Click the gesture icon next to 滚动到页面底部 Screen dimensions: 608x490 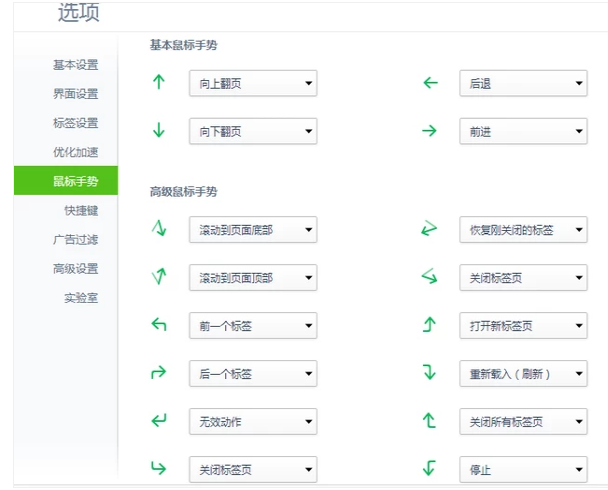158,230
